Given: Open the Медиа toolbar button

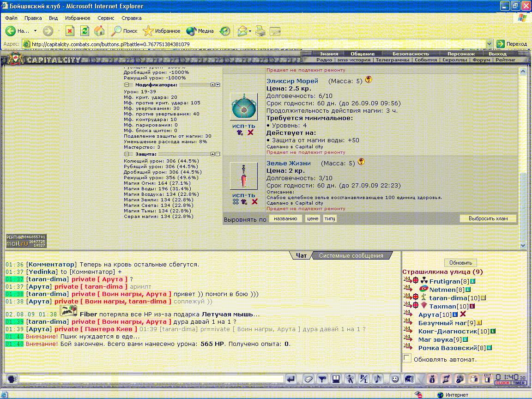Looking at the screenshot, I should click(200, 31).
